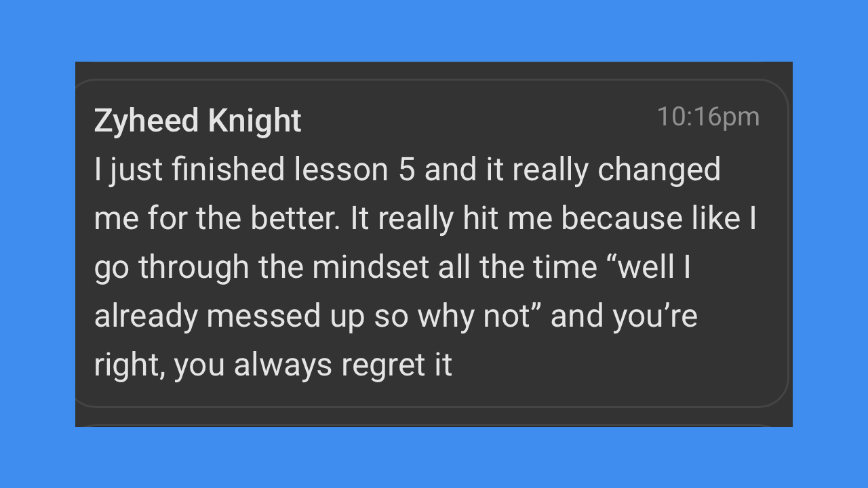This screenshot has height=488, width=868.
Task: Click the 10:16pm message timestamp
Action: (708, 117)
